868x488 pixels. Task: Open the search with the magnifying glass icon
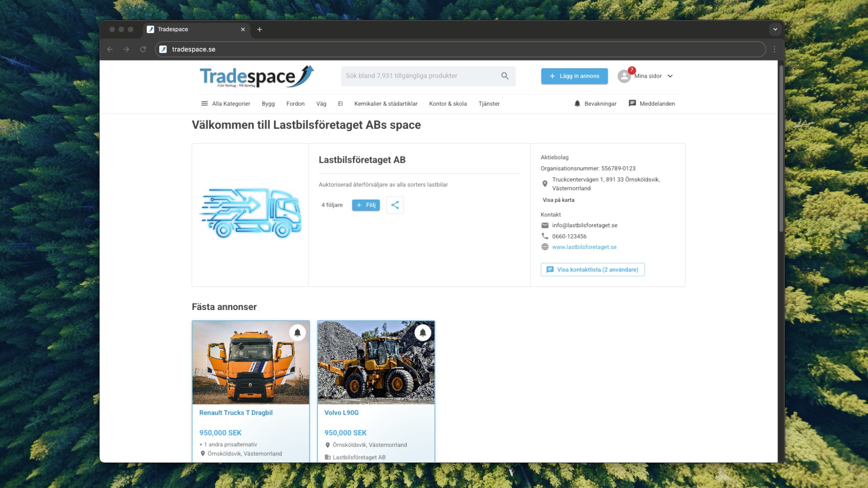click(504, 76)
